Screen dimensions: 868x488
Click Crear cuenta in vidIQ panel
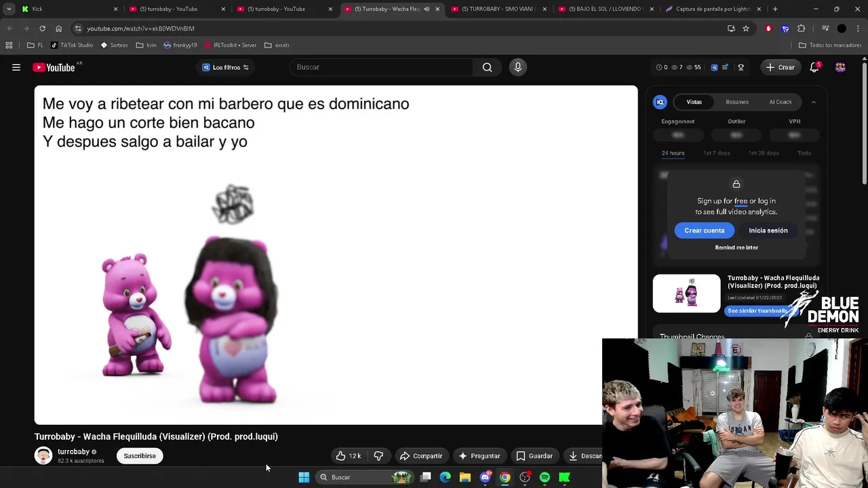(704, 230)
